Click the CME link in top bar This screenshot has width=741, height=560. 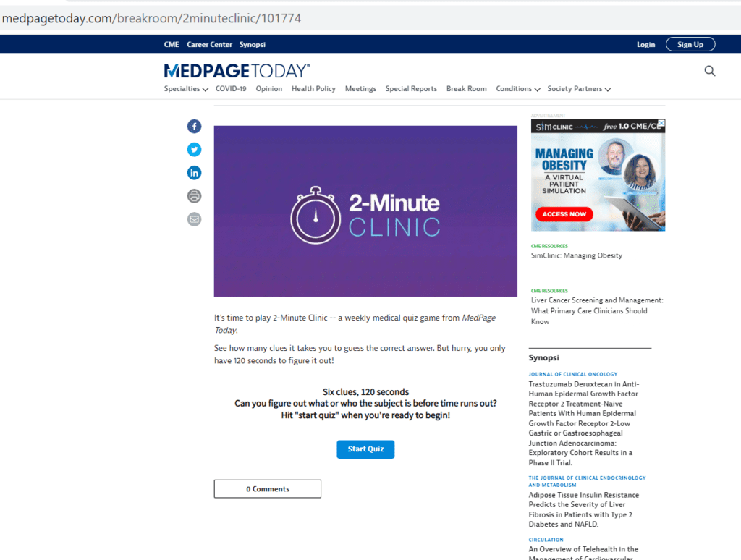pyautogui.click(x=172, y=44)
